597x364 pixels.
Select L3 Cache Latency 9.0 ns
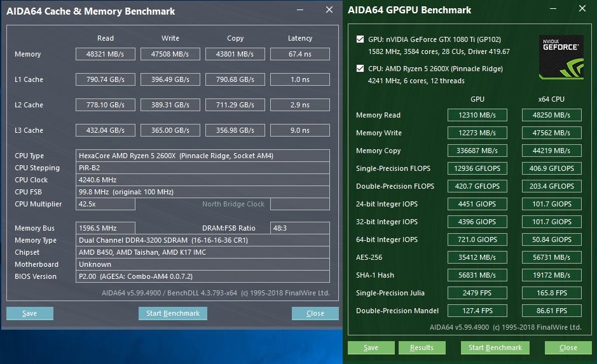click(300, 130)
